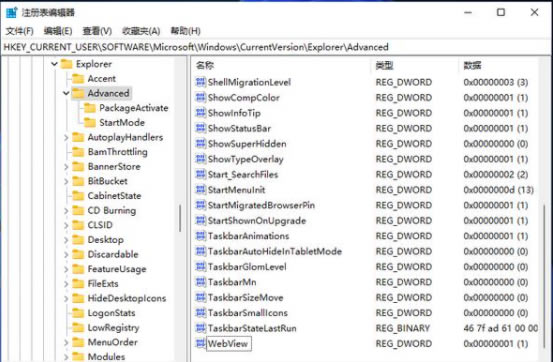The image size is (553, 362).
Task: Expand the BannerStore key
Action: (66, 167)
